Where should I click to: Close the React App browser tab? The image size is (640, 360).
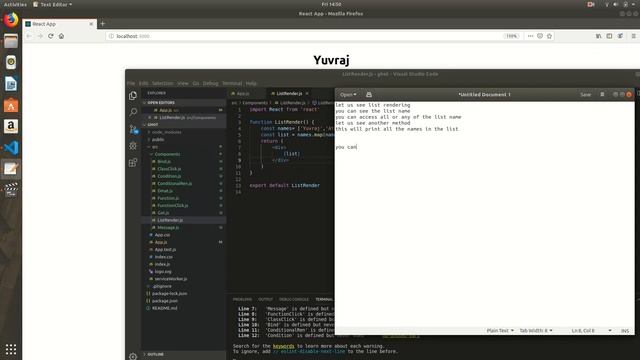[x=91, y=24]
